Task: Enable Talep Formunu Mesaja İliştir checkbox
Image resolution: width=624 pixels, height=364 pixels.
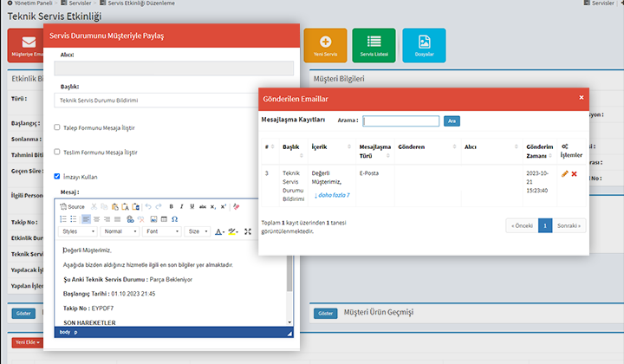Action: tap(57, 127)
